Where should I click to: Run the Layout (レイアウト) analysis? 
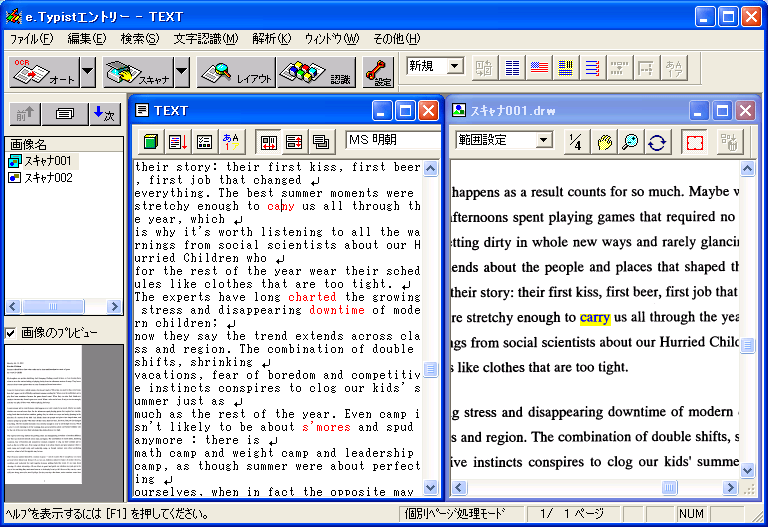pos(236,72)
